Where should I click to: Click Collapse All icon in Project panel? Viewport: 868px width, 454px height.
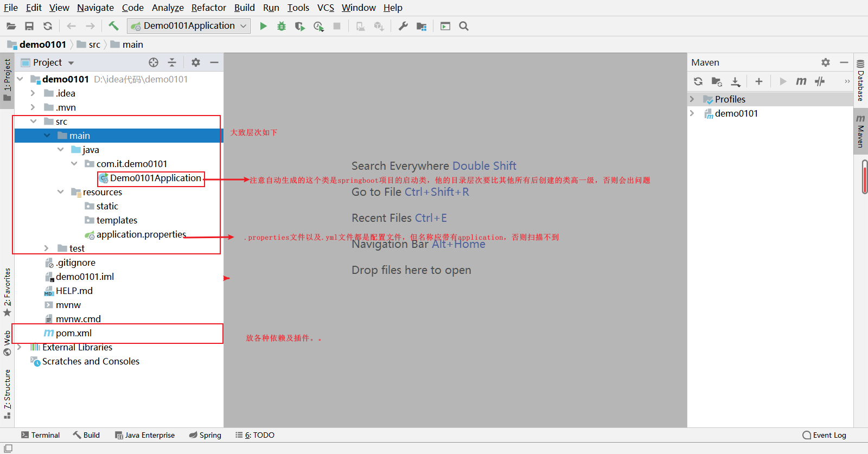172,62
